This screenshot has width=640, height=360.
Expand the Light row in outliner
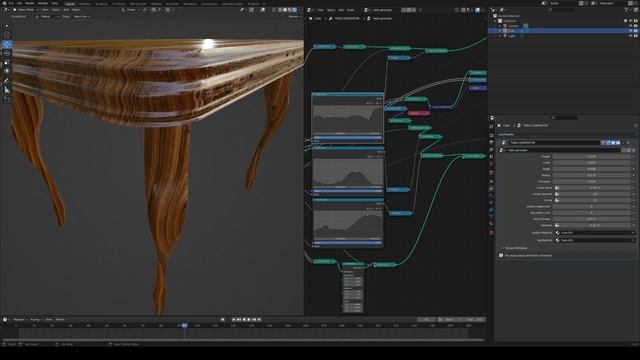pos(500,36)
